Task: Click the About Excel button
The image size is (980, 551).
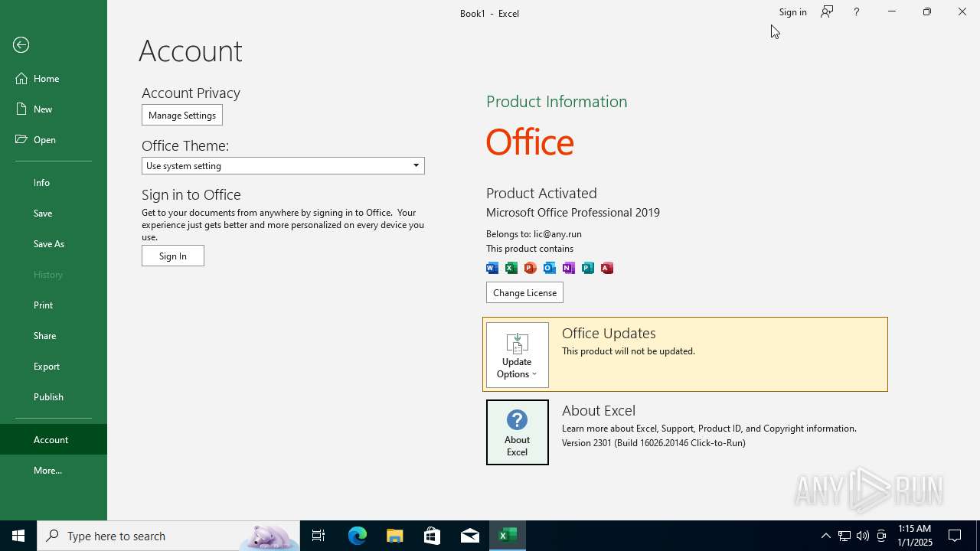Action: point(518,432)
